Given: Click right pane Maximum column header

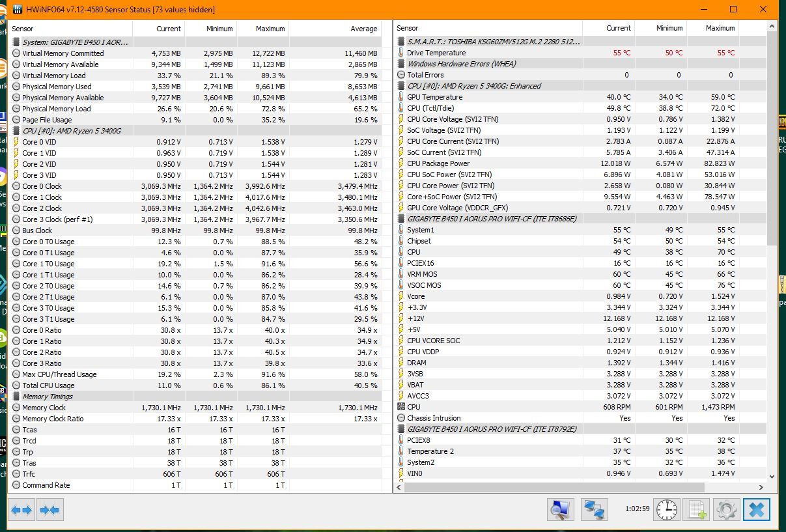Looking at the screenshot, I should pos(712,28).
